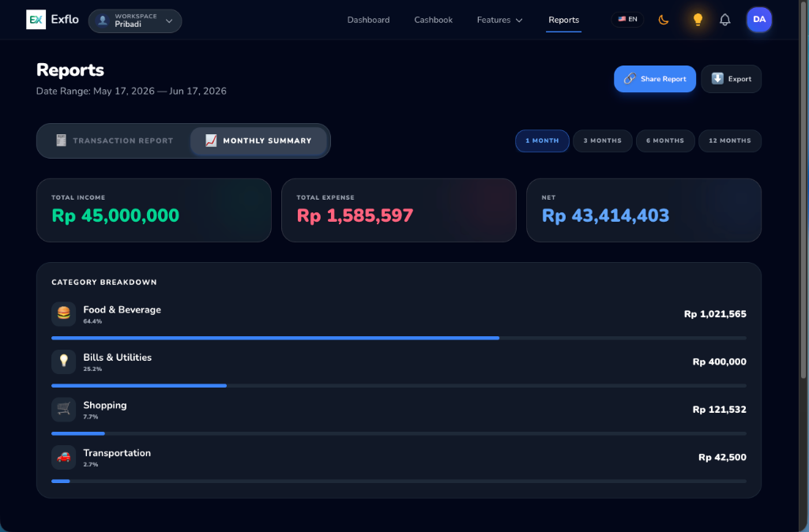Screen dimensions: 809x532
Task: Click the Transportation category name
Action: [x=117, y=453]
